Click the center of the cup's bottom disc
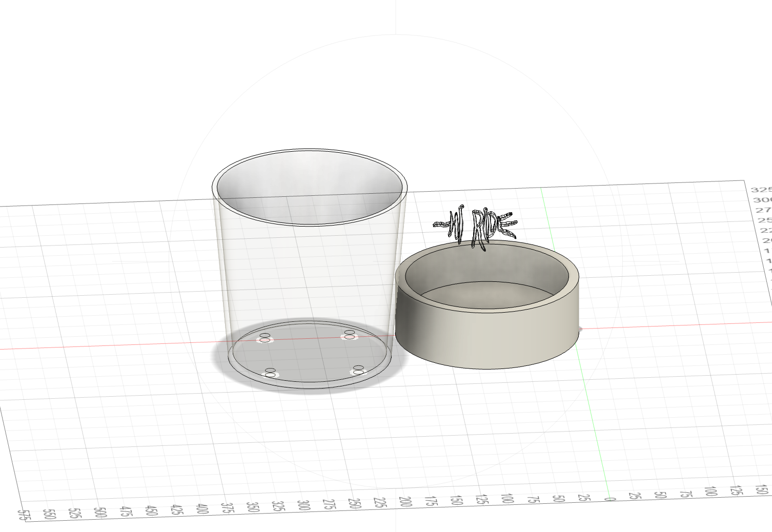The height and width of the screenshot is (532, 772). point(310,354)
